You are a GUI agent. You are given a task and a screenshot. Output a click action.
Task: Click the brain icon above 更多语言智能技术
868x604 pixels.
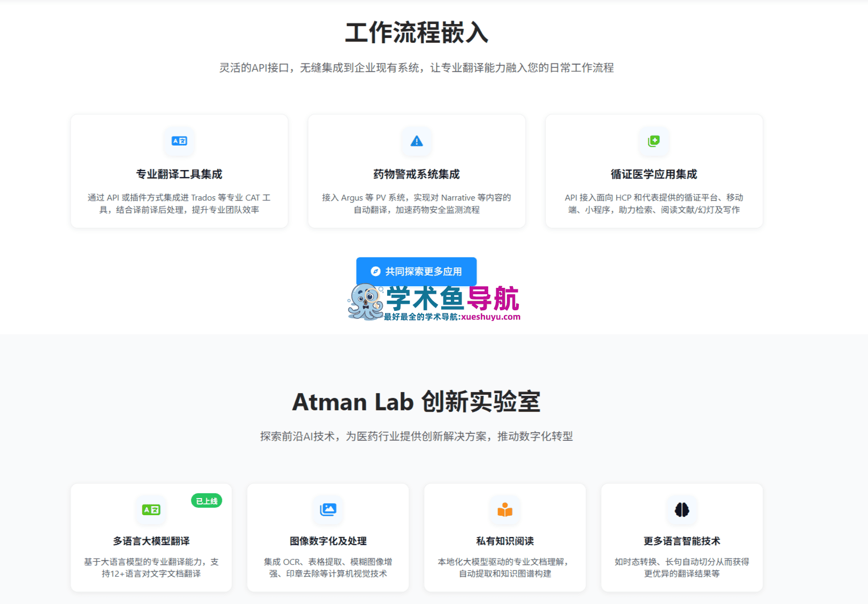(x=682, y=510)
